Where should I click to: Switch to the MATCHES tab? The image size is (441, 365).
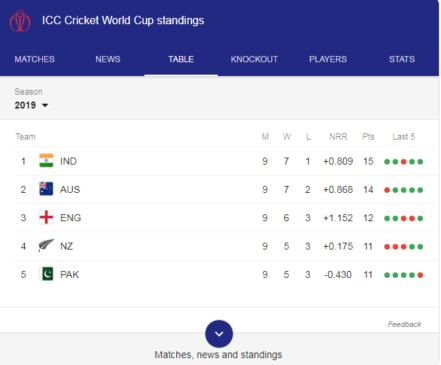click(x=34, y=59)
